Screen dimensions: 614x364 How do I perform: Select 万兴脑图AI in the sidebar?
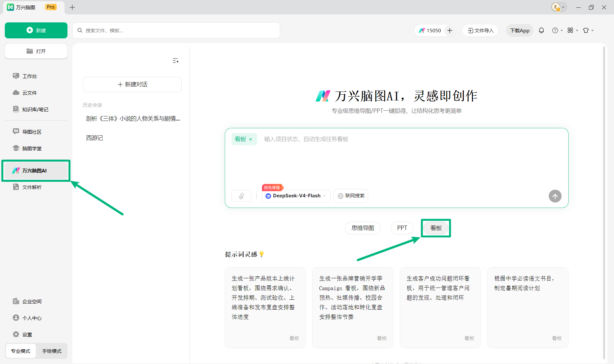[36, 170]
